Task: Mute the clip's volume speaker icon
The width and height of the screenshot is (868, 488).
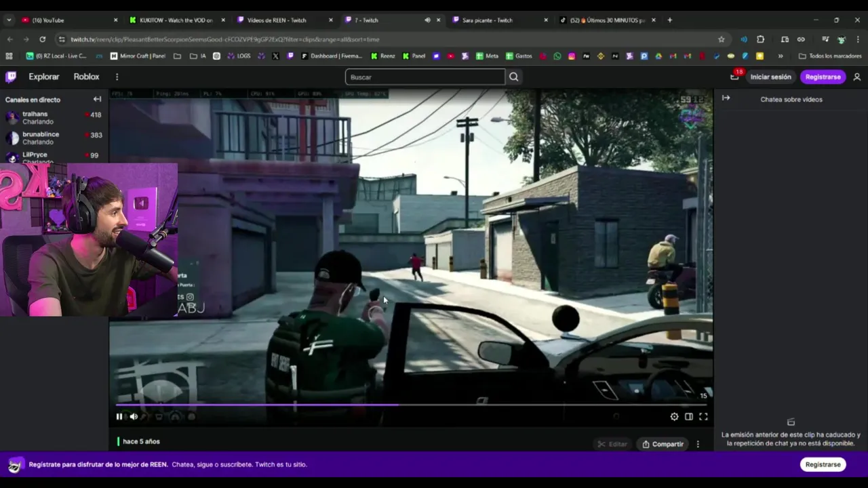Action: click(134, 417)
